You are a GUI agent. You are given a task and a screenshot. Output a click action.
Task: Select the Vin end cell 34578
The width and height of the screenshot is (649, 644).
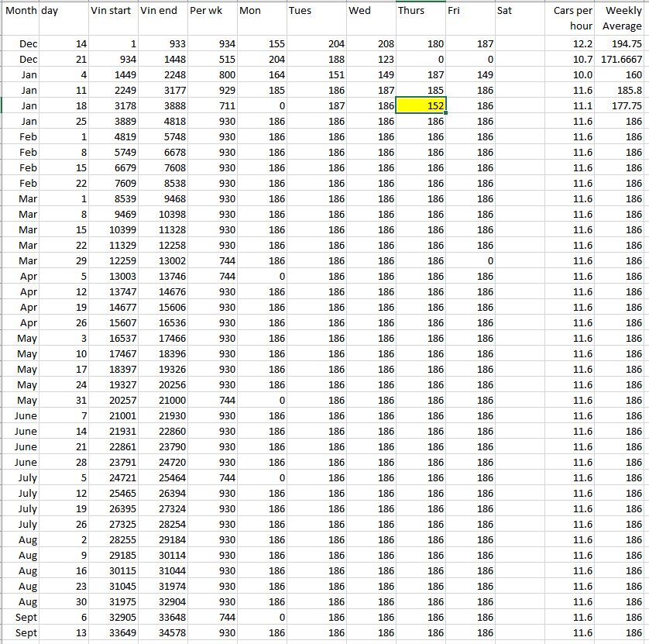[x=160, y=633]
